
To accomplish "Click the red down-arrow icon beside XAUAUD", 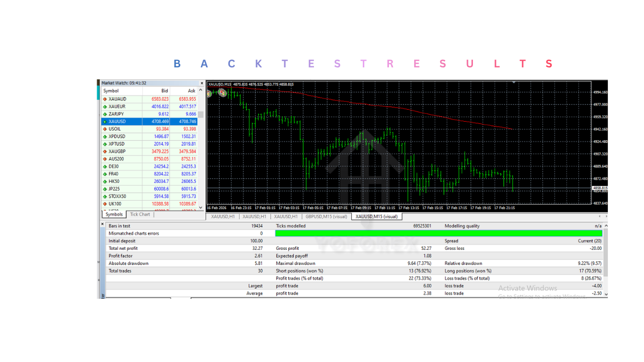I will click(x=104, y=99).
